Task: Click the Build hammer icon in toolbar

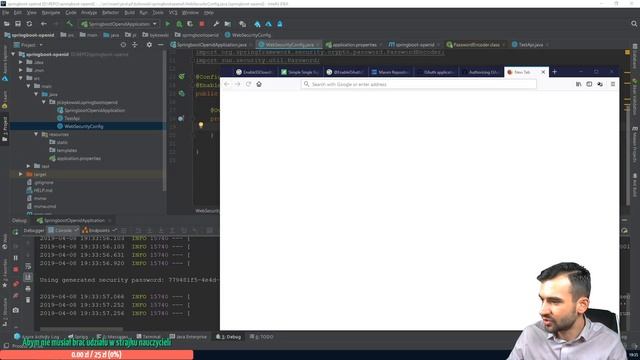Action: [69, 24]
